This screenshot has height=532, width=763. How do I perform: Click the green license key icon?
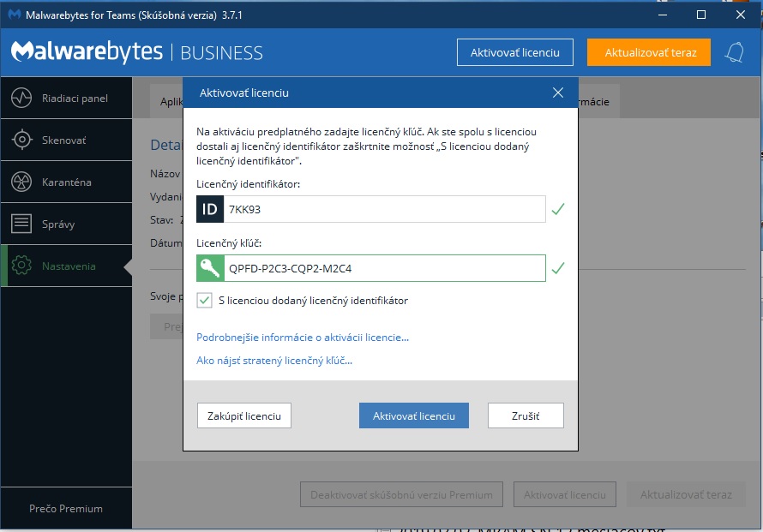coord(210,268)
